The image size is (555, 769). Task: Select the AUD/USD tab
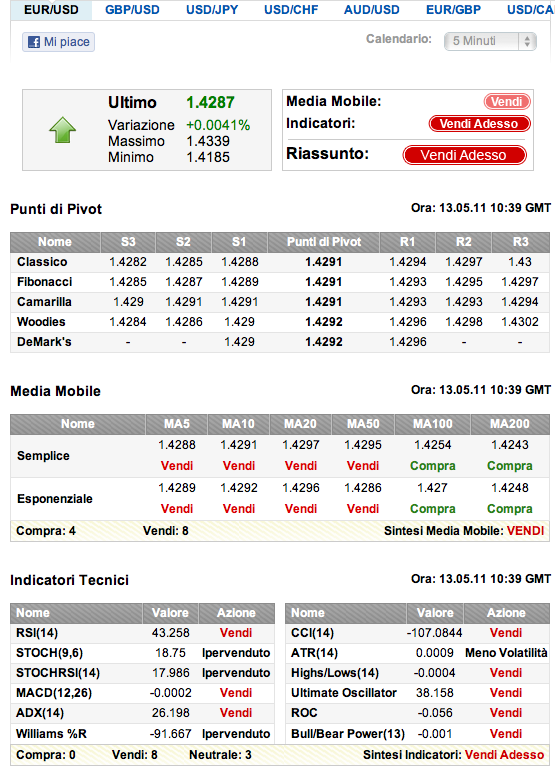[x=372, y=10]
